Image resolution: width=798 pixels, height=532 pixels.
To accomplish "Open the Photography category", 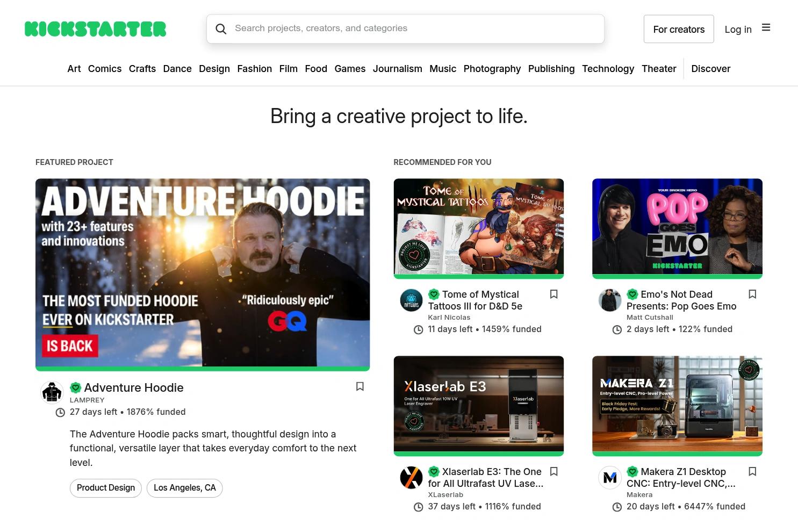I will [492, 69].
